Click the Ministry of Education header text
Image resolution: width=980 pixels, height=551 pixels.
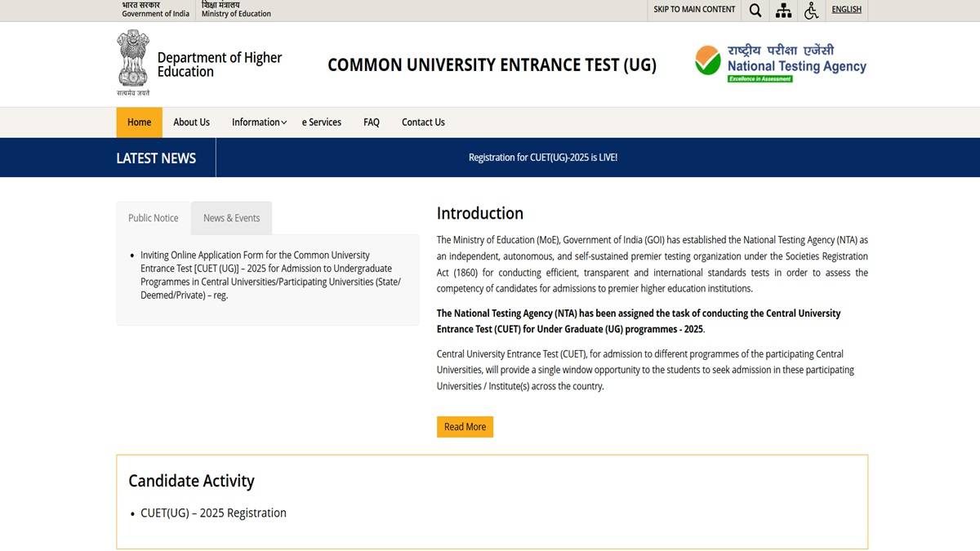[x=236, y=10]
